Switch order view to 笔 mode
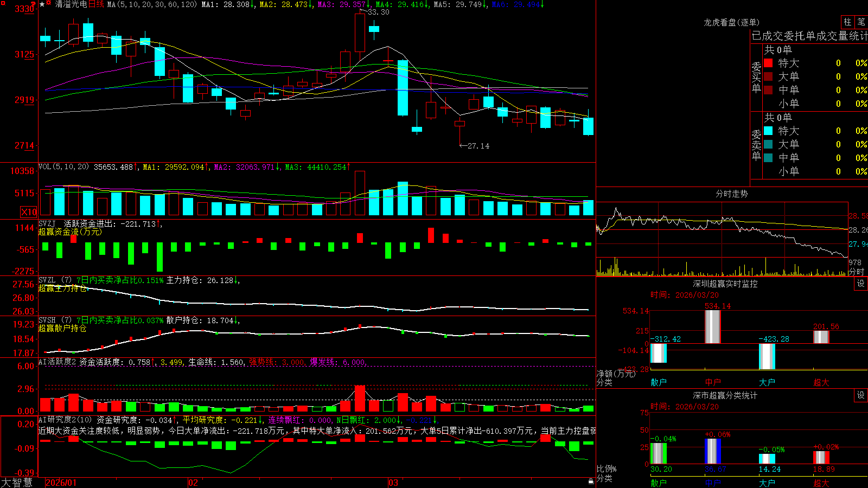 pyautogui.click(x=861, y=22)
